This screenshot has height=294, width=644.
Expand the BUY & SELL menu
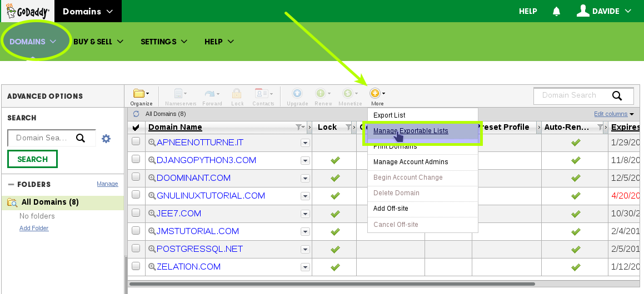(98, 42)
